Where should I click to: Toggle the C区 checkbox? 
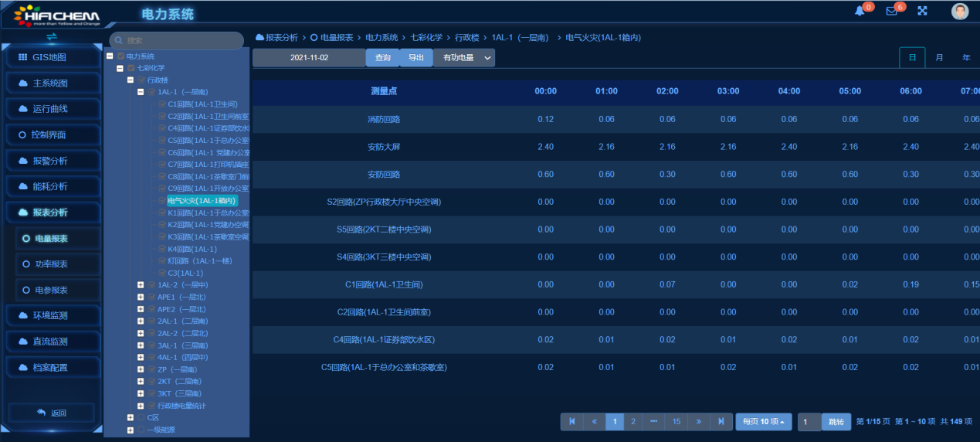click(x=141, y=418)
